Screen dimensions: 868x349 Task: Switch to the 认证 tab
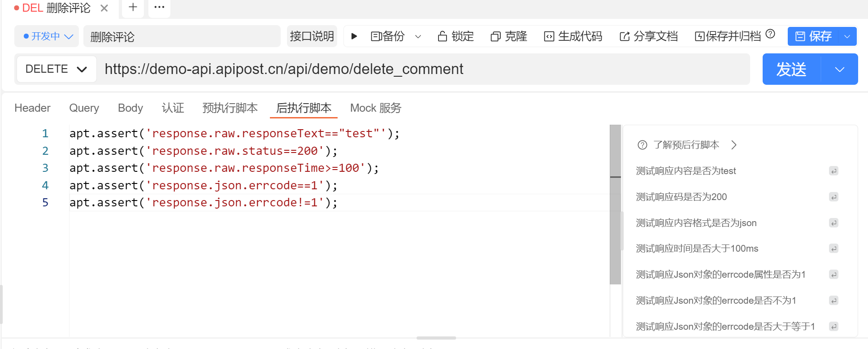[173, 108]
